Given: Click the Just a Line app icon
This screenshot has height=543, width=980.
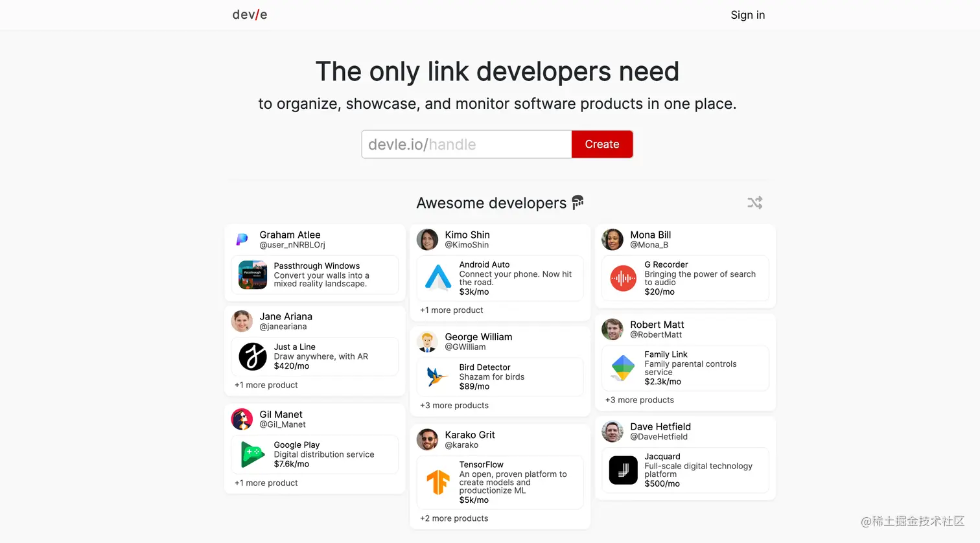Looking at the screenshot, I should (x=253, y=356).
